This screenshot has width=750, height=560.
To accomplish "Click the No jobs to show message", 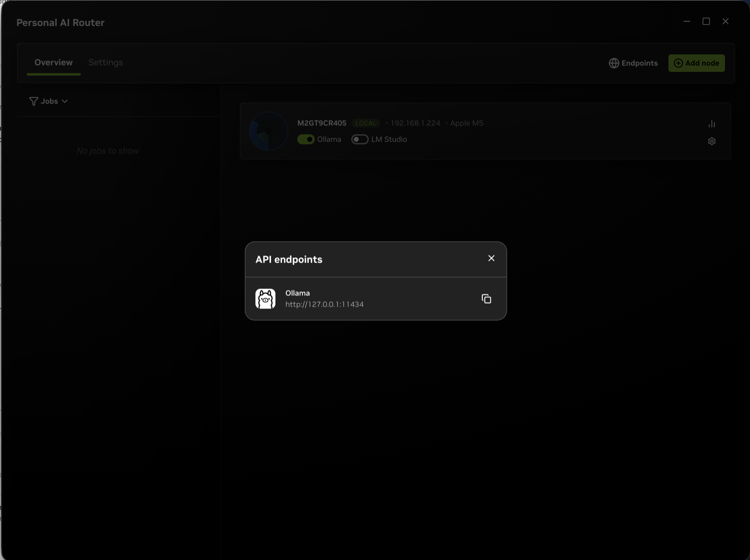I will click(x=108, y=151).
